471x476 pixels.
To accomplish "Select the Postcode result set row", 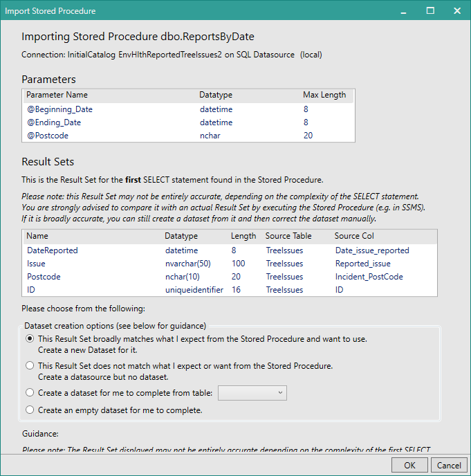I will point(230,277).
